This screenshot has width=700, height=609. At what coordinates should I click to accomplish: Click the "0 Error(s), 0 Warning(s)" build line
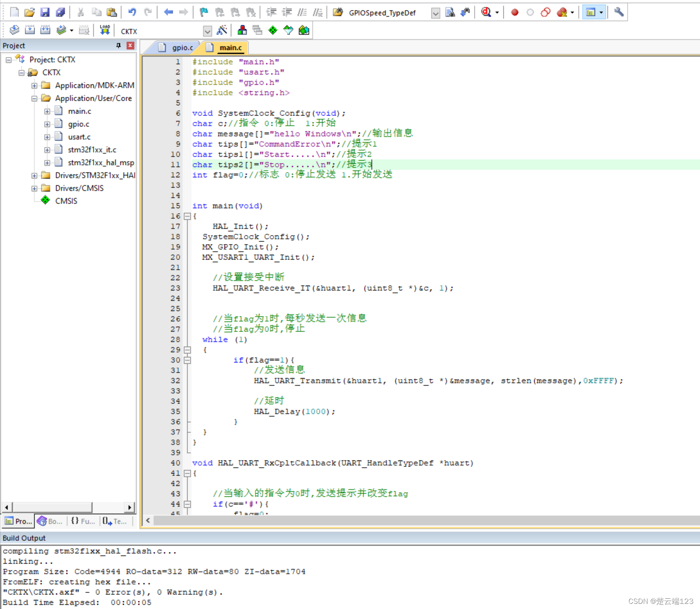tap(113, 592)
